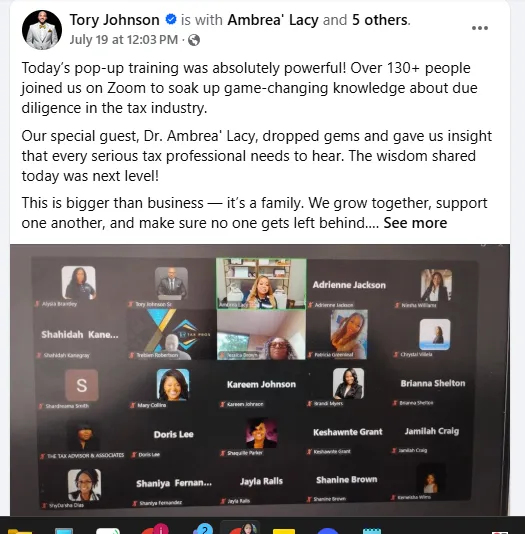Open the July 19 at 12:03 PM timestamp
This screenshot has width=525, height=534.
(124, 40)
